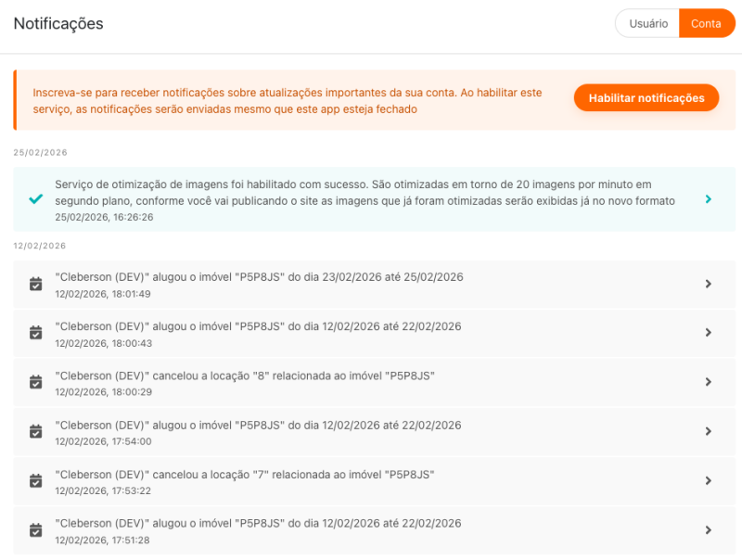Click calendar icon of the 17:54:00 rental notification
Viewport: 742px width, 560px height.
coord(35,431)
